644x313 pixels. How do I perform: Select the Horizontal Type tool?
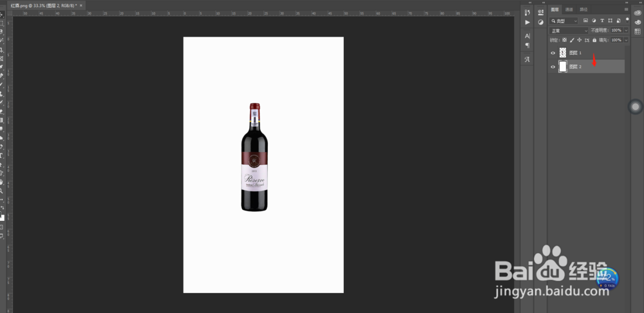pos(2,156)
